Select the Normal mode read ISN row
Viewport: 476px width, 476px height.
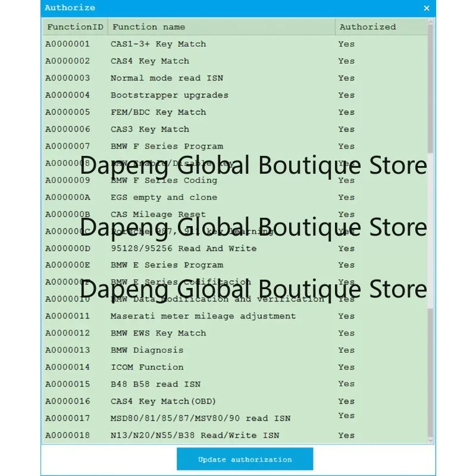[x=235, y=78]
